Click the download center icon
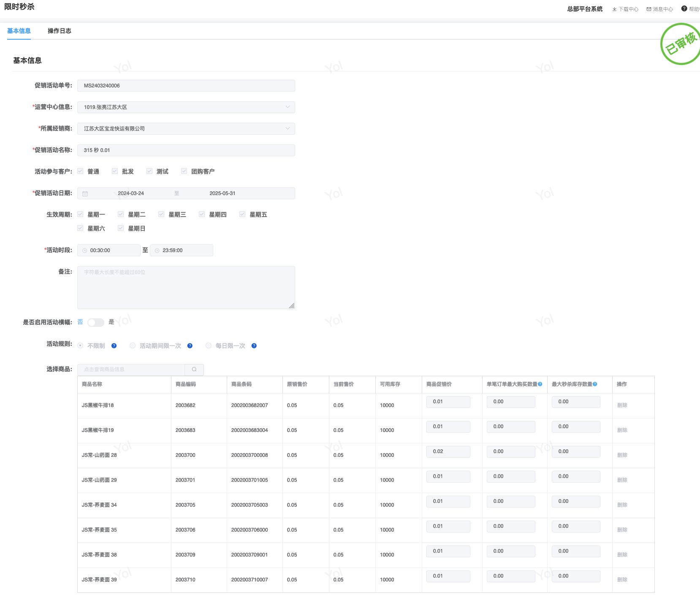 click(x=614, y=9)
